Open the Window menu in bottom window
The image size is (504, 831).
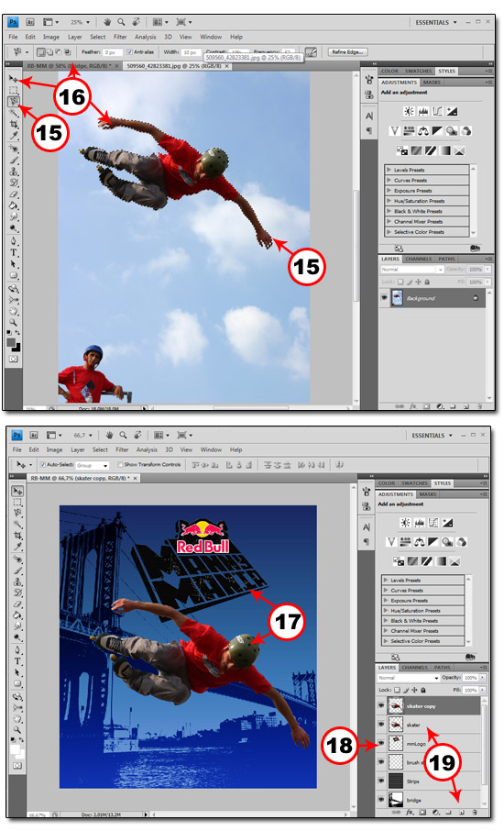tap(211, 449)
